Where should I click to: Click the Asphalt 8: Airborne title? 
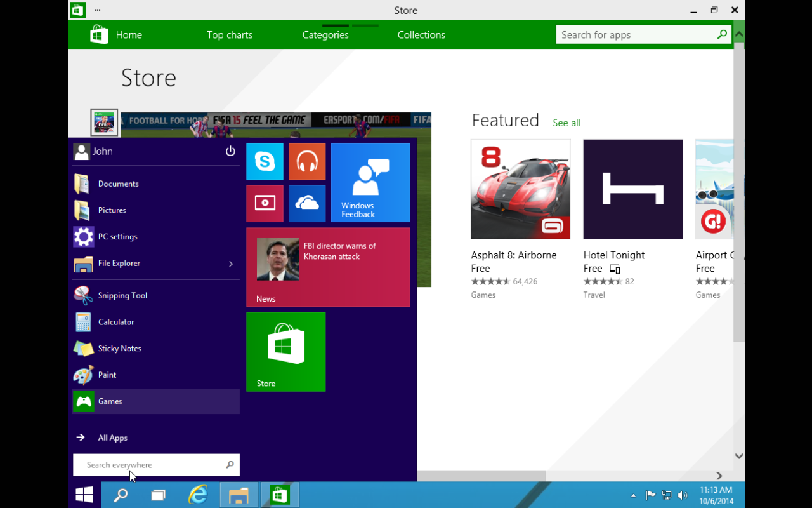(514, 255)
